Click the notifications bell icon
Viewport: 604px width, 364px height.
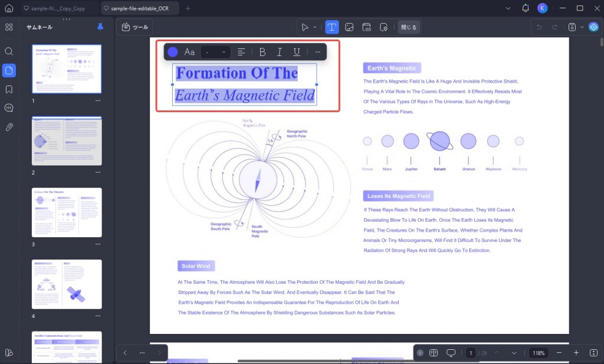526,8
